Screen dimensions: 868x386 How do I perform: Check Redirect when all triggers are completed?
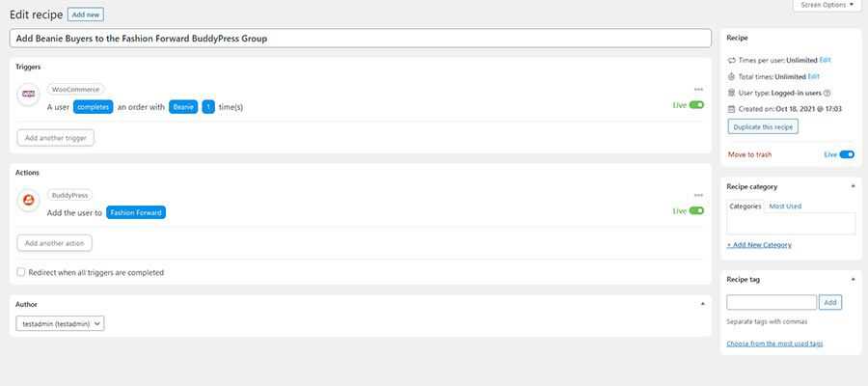(x=21, y=272)
